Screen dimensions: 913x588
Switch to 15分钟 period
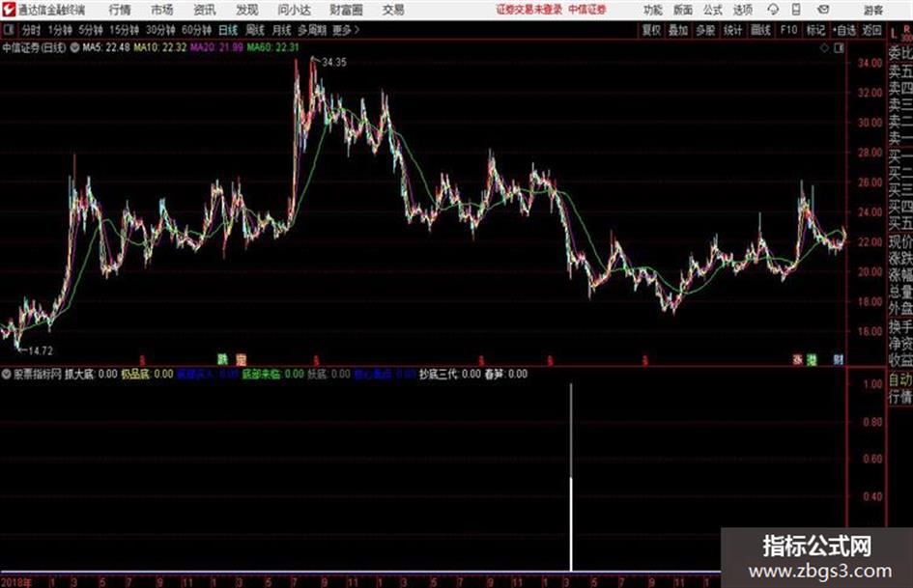point(125,30)
